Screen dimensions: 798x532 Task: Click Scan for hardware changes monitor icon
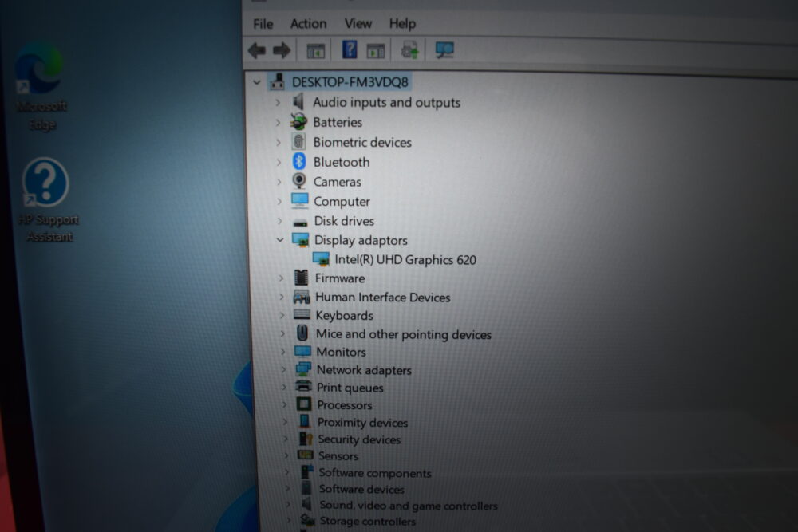444,49
